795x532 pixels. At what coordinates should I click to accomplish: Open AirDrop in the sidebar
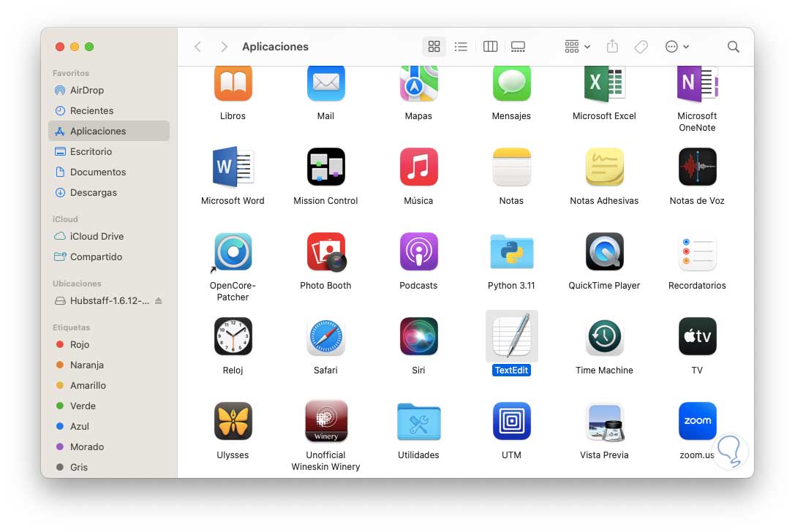(109, 90)
